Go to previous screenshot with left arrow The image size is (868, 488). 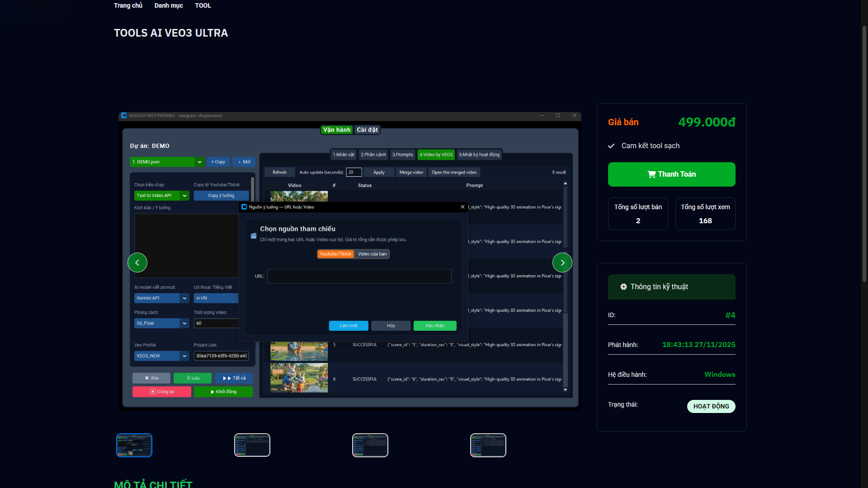pos(137,263)
